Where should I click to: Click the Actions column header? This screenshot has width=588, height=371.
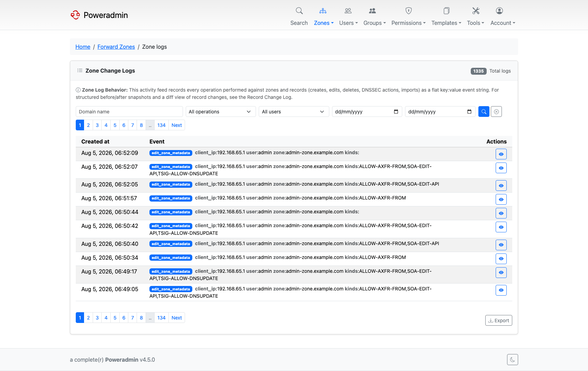coord(496,141)
